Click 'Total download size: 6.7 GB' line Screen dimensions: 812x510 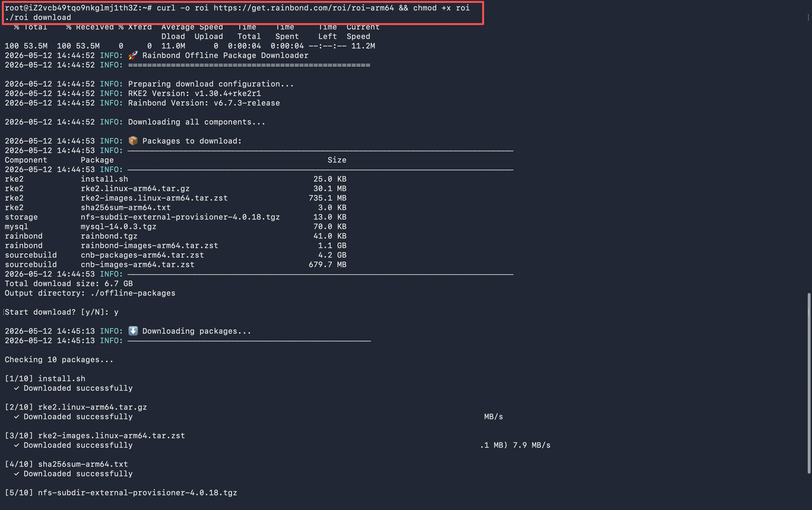point(69,284)
